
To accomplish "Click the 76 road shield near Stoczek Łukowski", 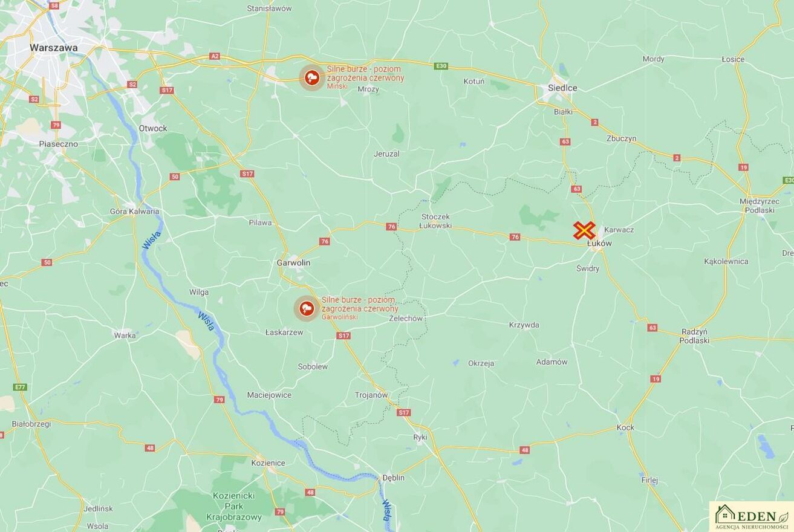I will coord(391,226).
